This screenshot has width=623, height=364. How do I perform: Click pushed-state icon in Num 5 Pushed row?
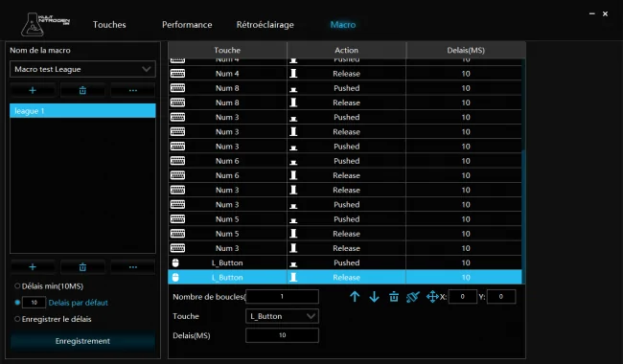pyautogui.click(x=293, y=220)
